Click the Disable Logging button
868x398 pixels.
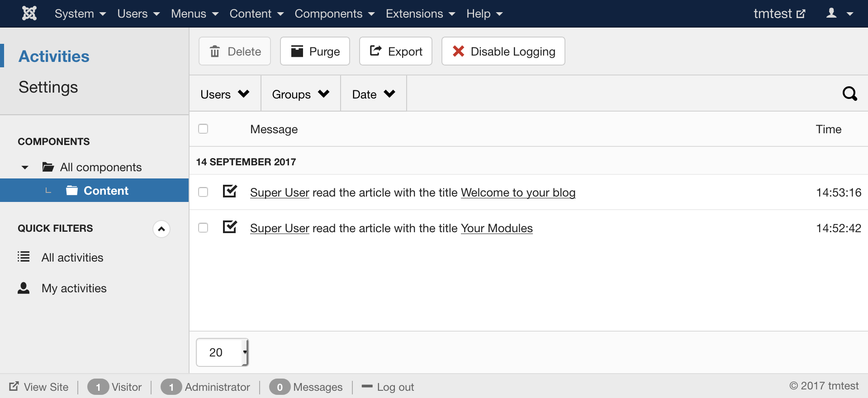point(503,51)
